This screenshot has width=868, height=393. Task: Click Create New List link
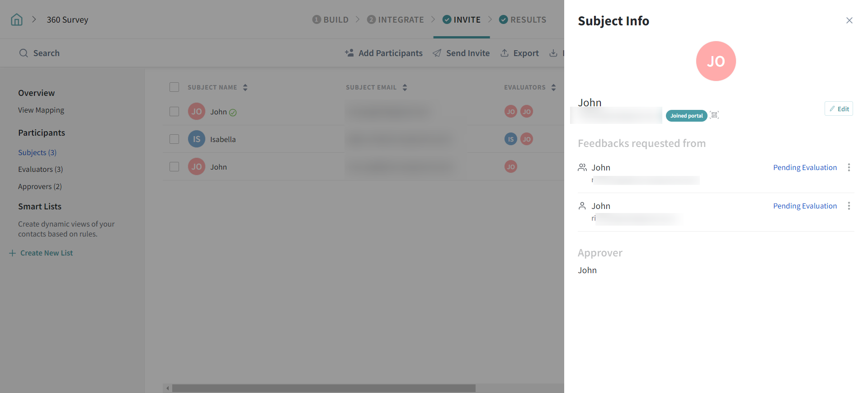(x=46, y=253)
